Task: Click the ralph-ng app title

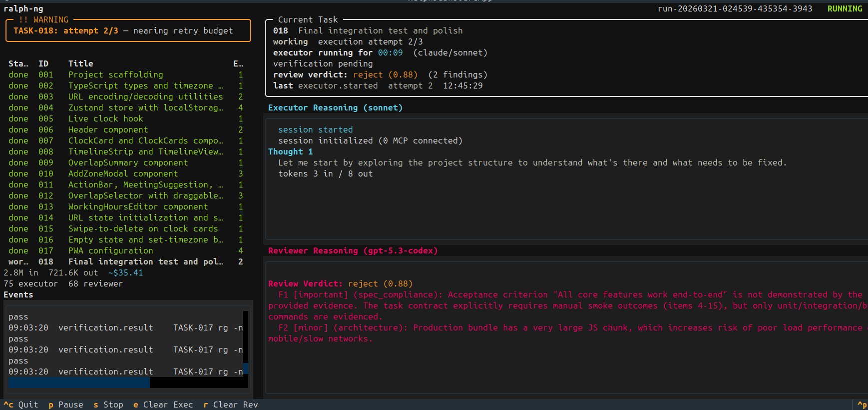Action: (x=23, y=8)
